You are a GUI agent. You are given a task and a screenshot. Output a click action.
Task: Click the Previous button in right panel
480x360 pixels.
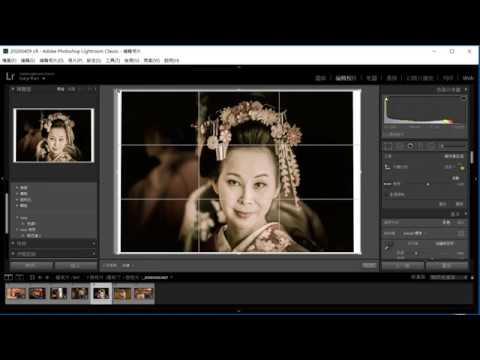(x=403, y=266)
